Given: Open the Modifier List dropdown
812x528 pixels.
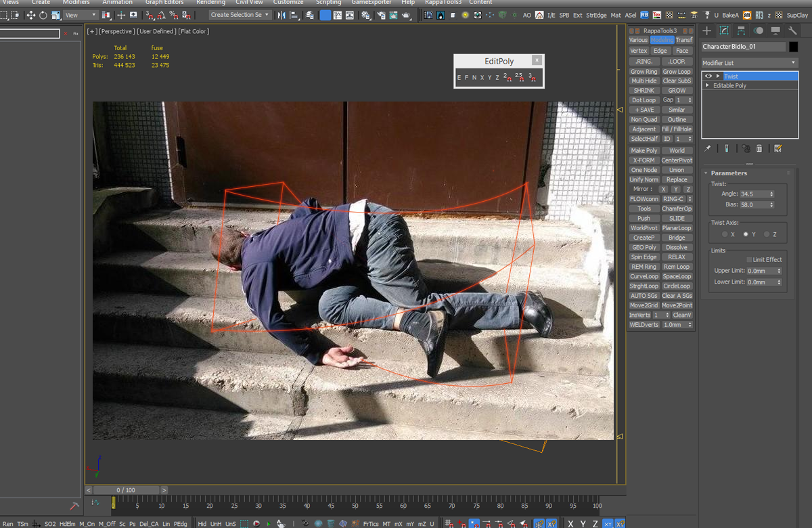Looking at the screenshot, I should (750, 63).
